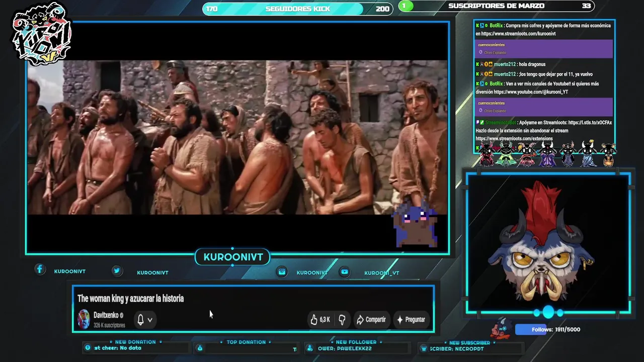The width and height of the screenshot is (644, 362).
Task: Like the video using thumbs-up 6,3 K
Action: (320, 319)
